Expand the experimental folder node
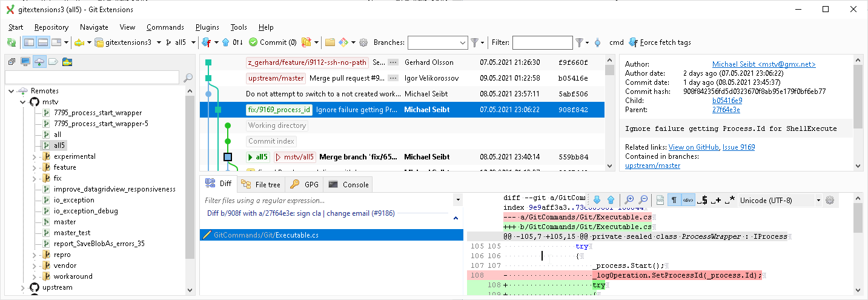Screen dimensions: 868x300 click(x=34, y=156)
